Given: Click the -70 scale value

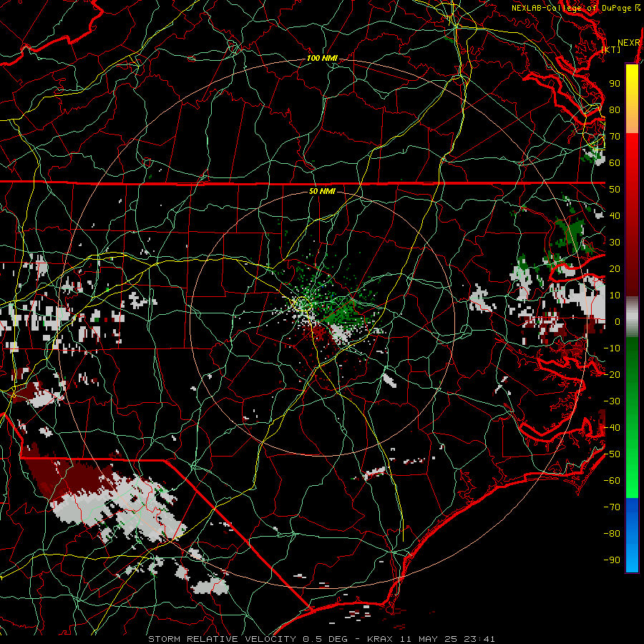Looking at the screenshot, I should tap(612, 507).
